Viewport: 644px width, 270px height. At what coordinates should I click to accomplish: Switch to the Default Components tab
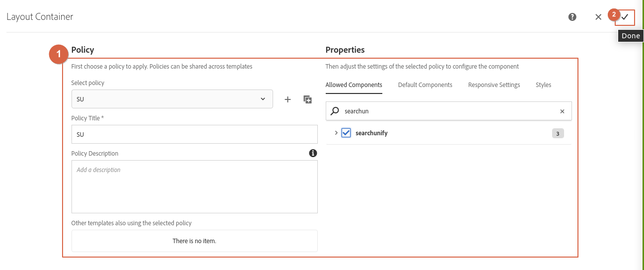pos(425,85)
